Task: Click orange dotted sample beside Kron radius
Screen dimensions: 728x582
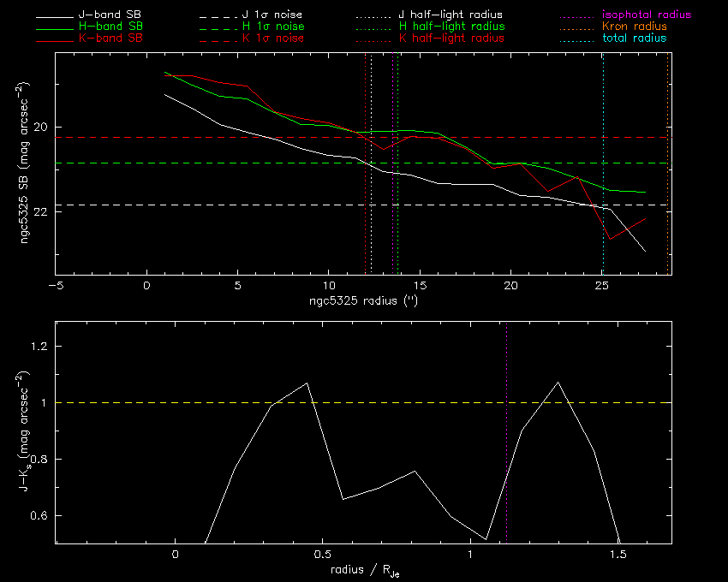Action: (x=576, y=30)
